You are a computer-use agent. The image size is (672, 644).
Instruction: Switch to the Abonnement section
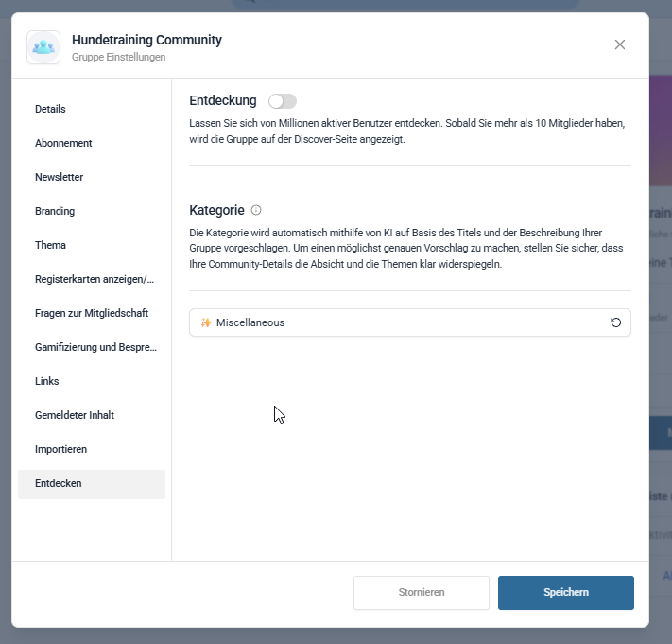(x=63, y=143)
